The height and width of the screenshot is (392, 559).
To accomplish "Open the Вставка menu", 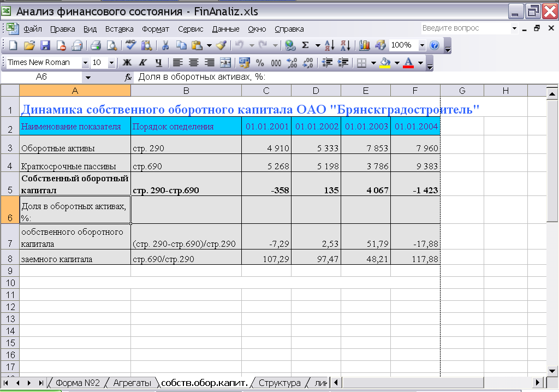I will point(119,29).
